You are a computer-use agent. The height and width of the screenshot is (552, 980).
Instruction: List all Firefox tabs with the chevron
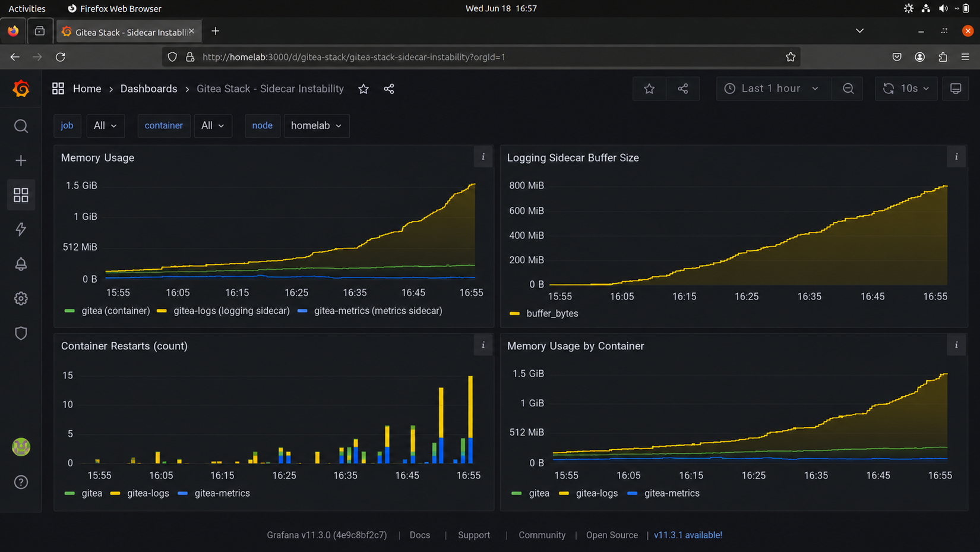pyautogui.click(x=859, y=31)
